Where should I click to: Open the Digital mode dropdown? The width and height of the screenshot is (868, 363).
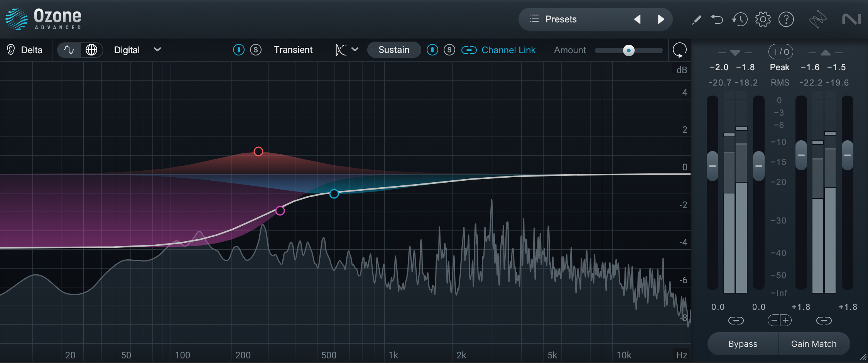click(x=137, y=50)
